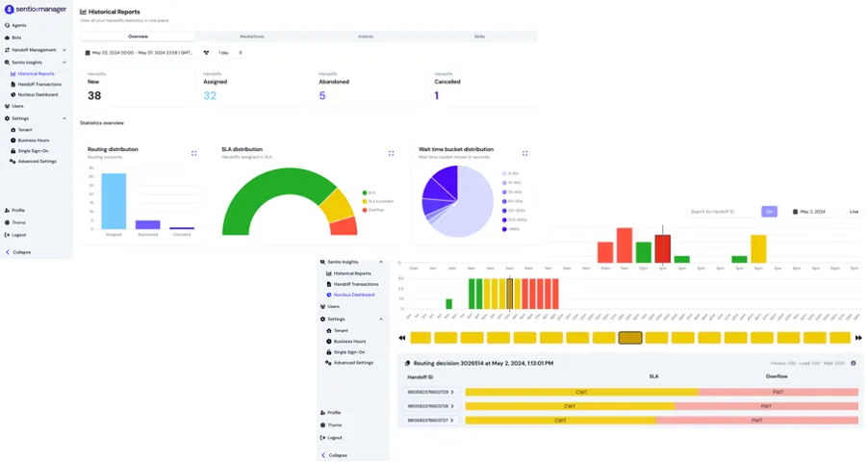The width and height of the screenshot is (868, 462).
Task: Toggle the 300-600s wait time legend item
Action: tap(514, 219)
